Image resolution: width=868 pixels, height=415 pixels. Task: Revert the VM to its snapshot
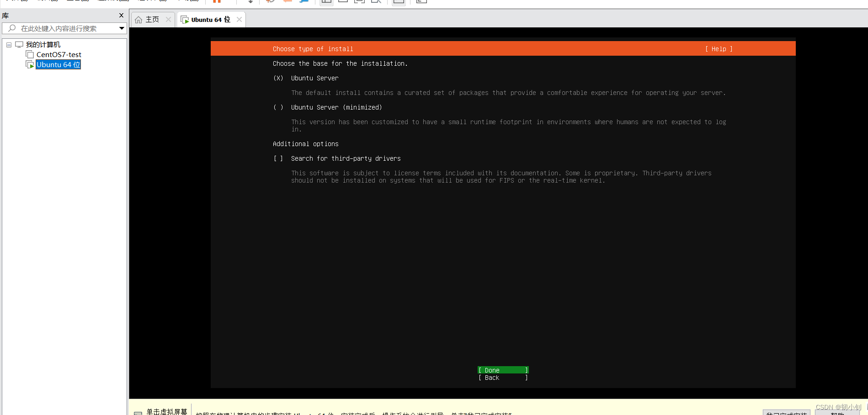pos(287,2)
